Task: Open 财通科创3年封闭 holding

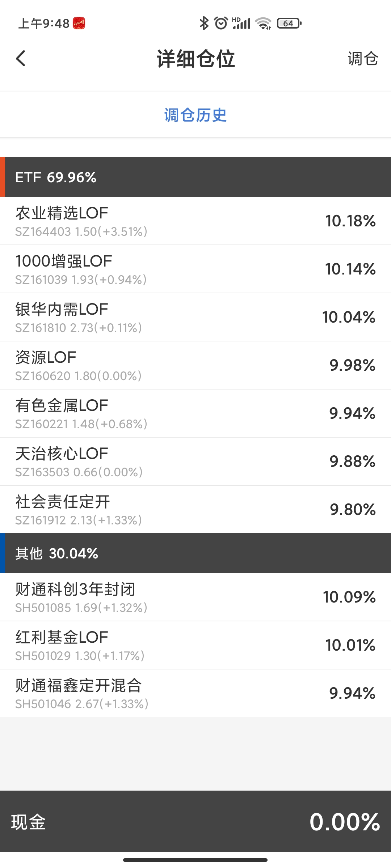Action: pyautogui.click(x=195, y=597)
